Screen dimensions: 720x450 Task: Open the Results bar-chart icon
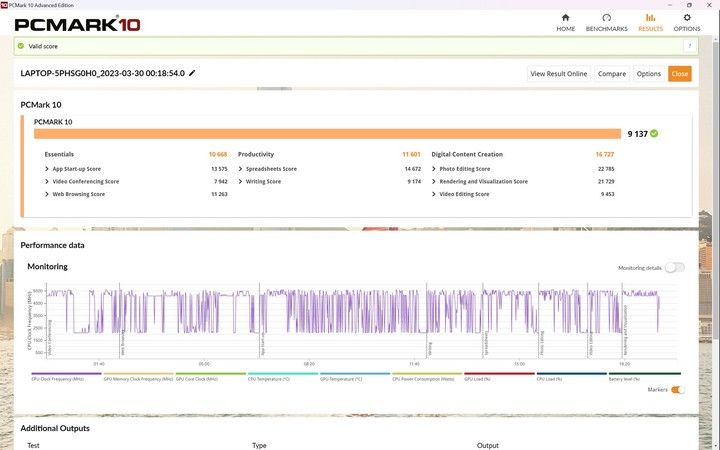[650, 17]
